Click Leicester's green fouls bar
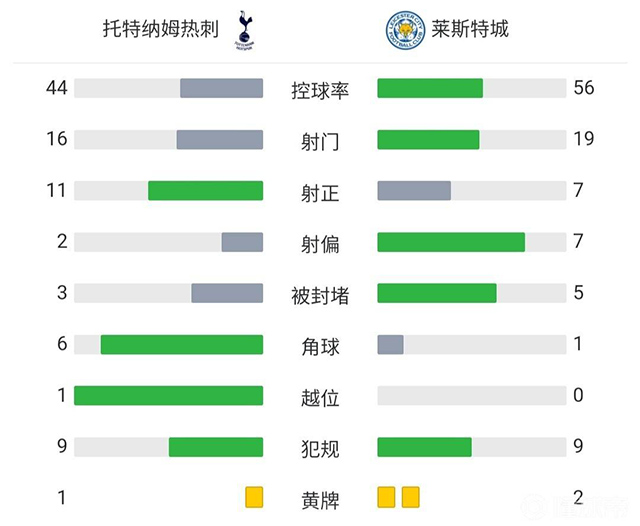 point(424,447)
